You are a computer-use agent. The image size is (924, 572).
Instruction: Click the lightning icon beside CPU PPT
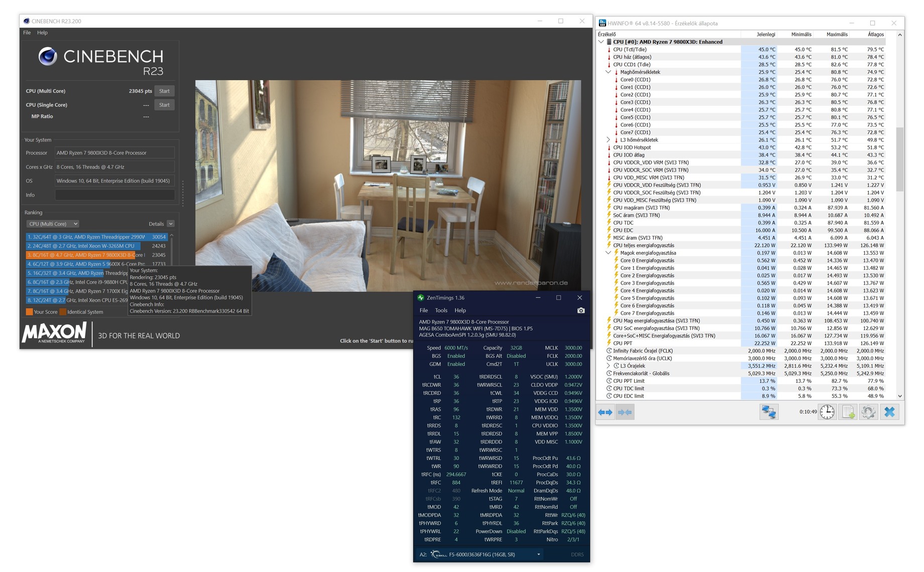(x=609, y=343)
